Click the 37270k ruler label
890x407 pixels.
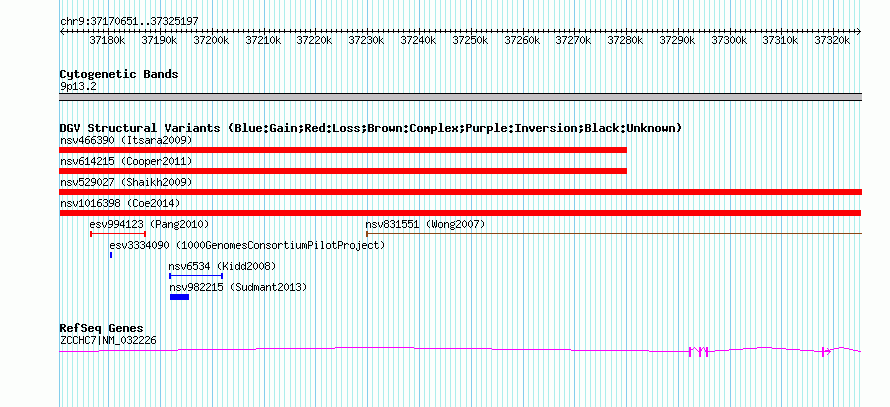coord(574,40)
